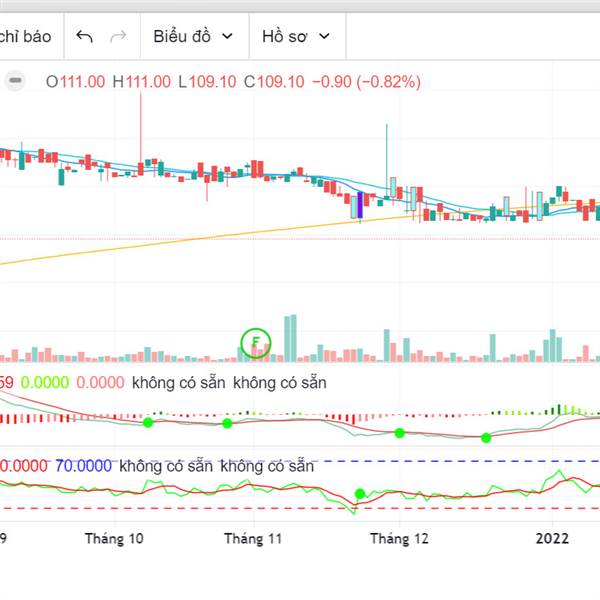Click the tallest volume bar in November
The height and width of the screenshot is (600, 600).
293,338
